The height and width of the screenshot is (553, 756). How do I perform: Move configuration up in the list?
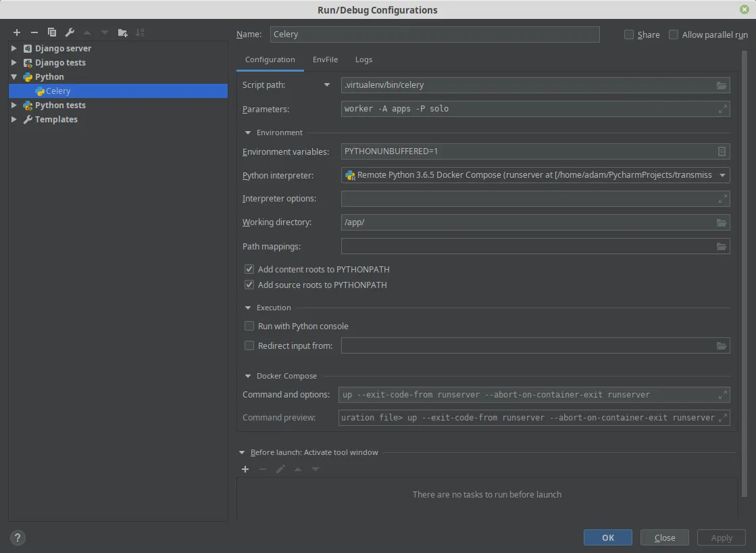coord(87,32)
